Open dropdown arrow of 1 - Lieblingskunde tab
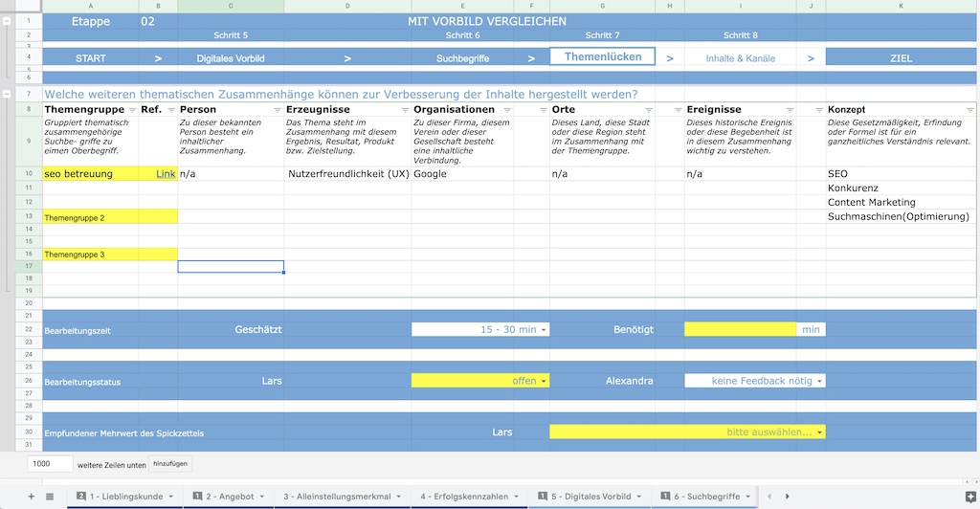The height and width of the screenshot is (509, 980). [170, 497]
